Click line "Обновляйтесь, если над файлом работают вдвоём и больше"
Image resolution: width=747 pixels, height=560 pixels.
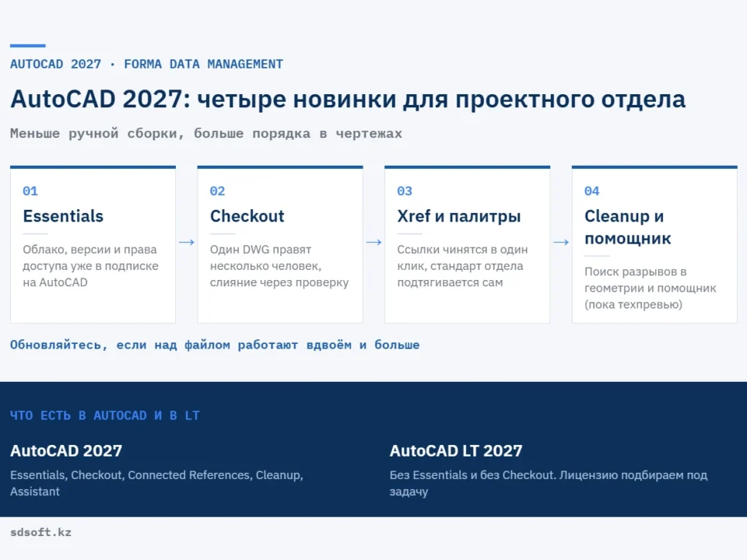click(x=215, y=345)
